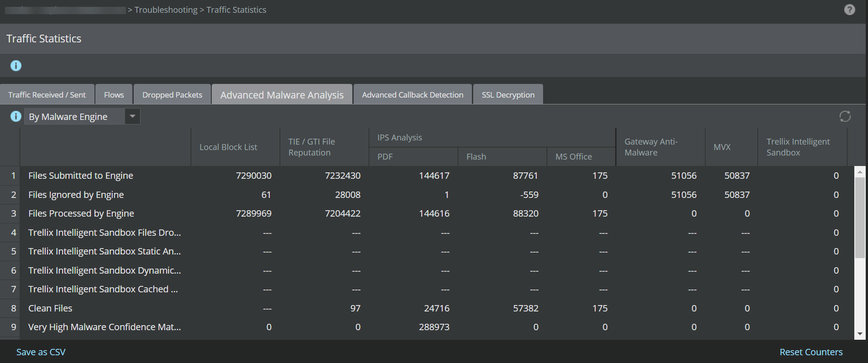868x363 pixels.
Task: Click the info icon beside By Malware Engine
Action: pos(16,116)
